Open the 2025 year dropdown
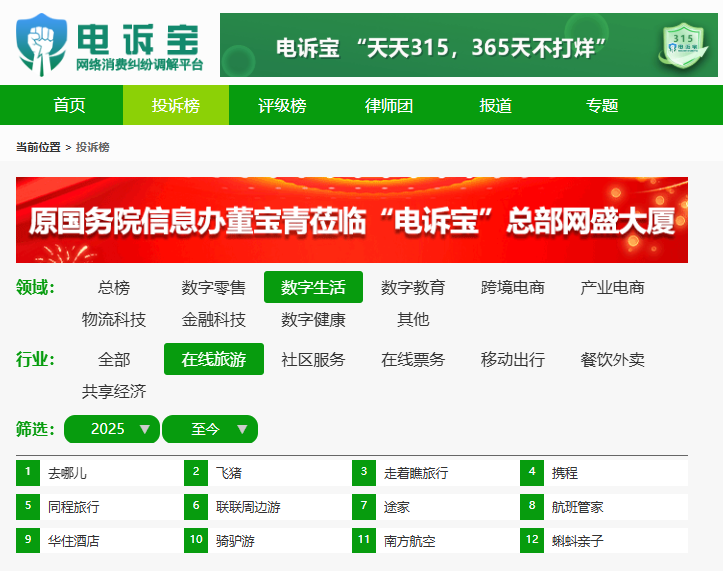 (112, 429)
